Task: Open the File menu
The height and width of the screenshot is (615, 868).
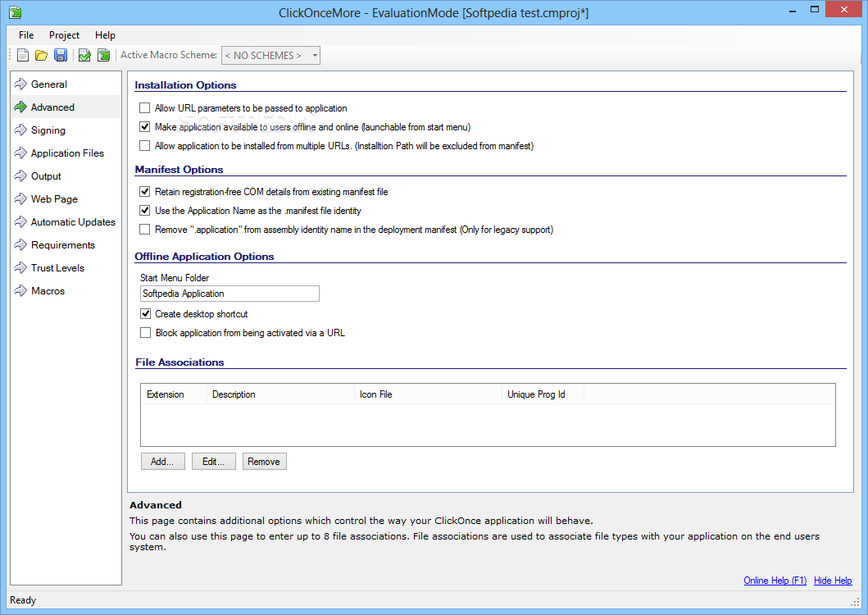Action: coord(26,35)
